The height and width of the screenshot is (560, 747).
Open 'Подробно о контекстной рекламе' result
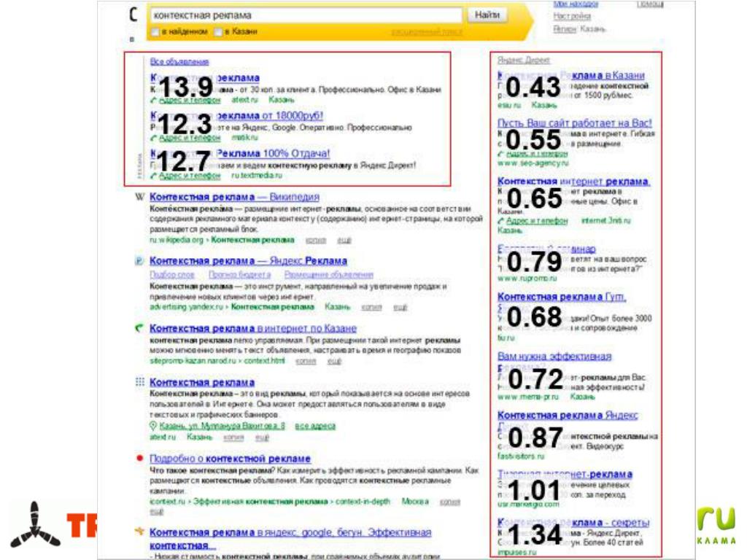230,459
